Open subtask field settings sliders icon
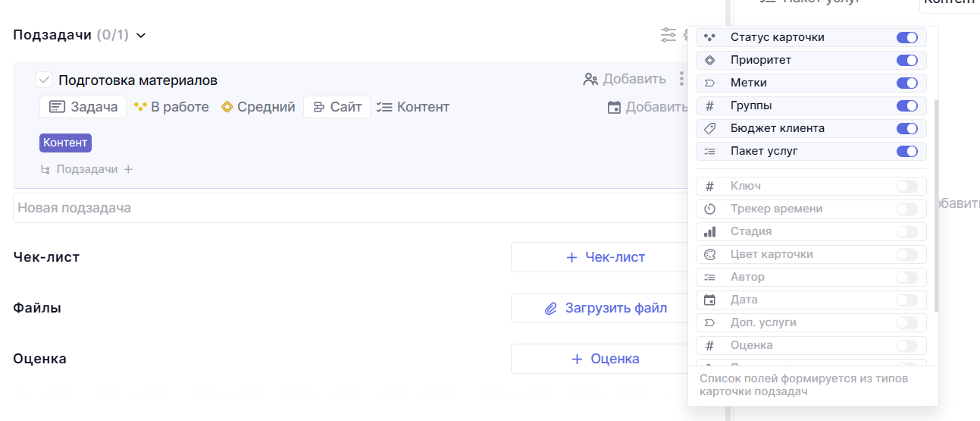 click(x=668, y=35)
